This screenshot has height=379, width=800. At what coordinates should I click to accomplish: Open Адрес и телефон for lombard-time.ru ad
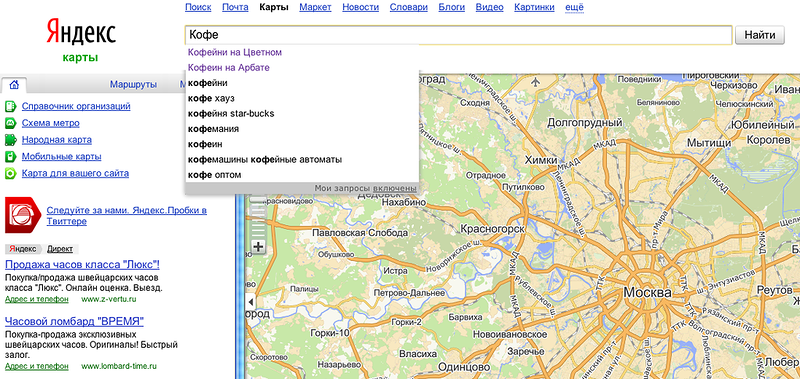(37, 366)
